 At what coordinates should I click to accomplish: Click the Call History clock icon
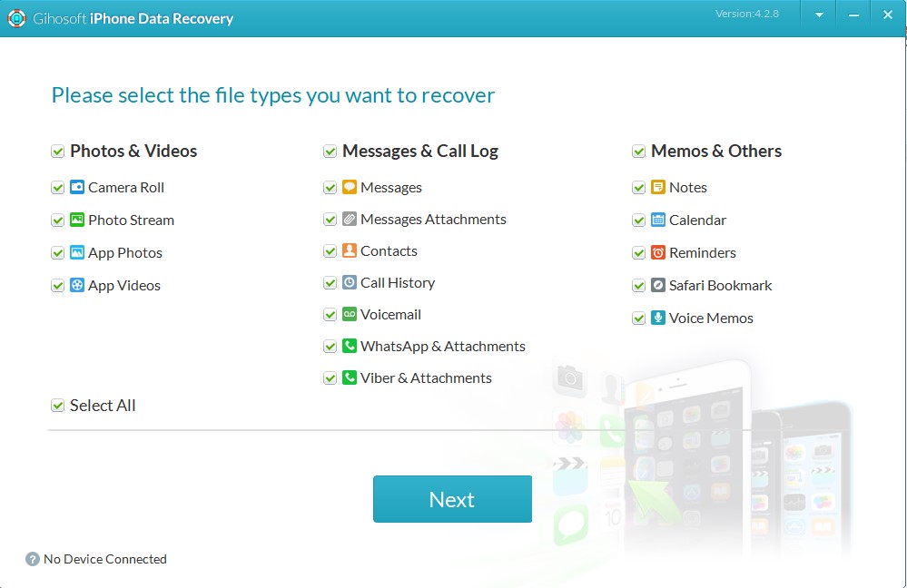(x=350, y=282)
